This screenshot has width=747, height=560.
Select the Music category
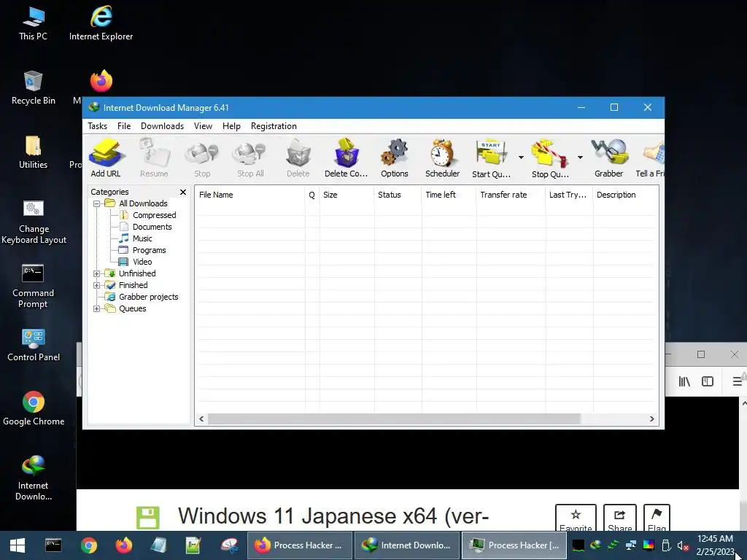click(142, 238)
